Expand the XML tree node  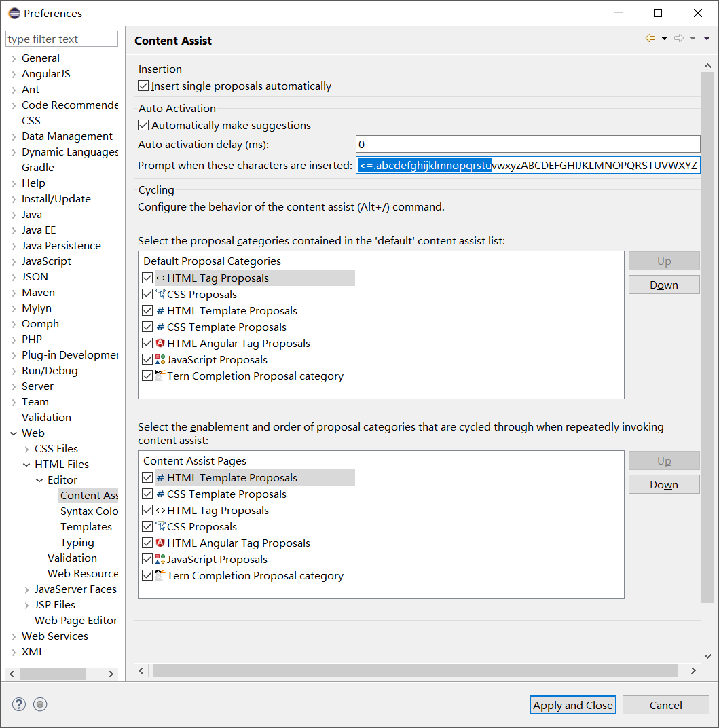(14, 653)
